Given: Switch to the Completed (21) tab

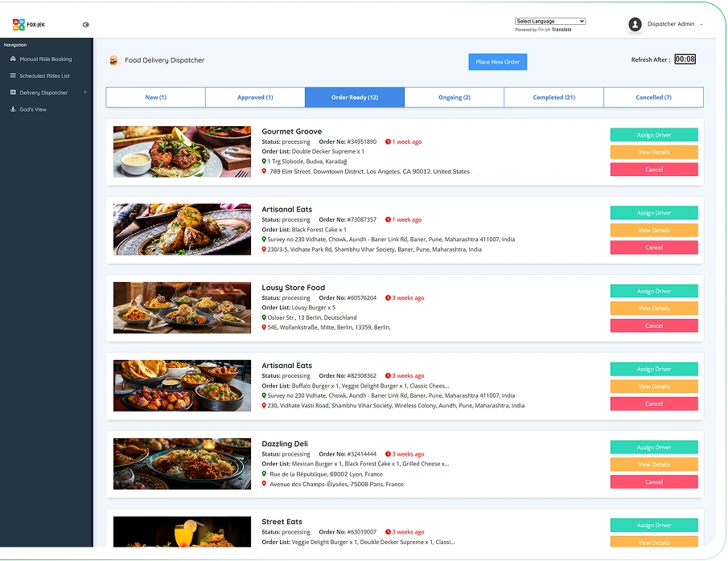Looking at the screenshot, I should click(x=553, y=96).
